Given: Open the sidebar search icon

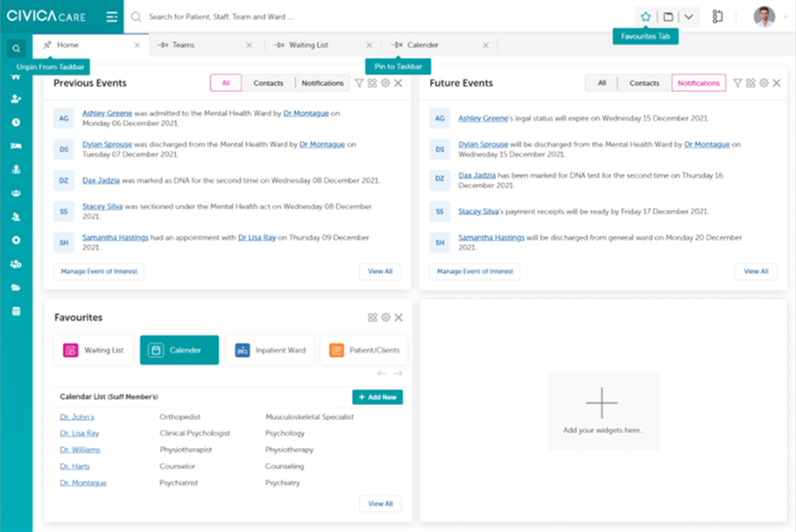Looking at the screenshot, I should pos(17,49).
